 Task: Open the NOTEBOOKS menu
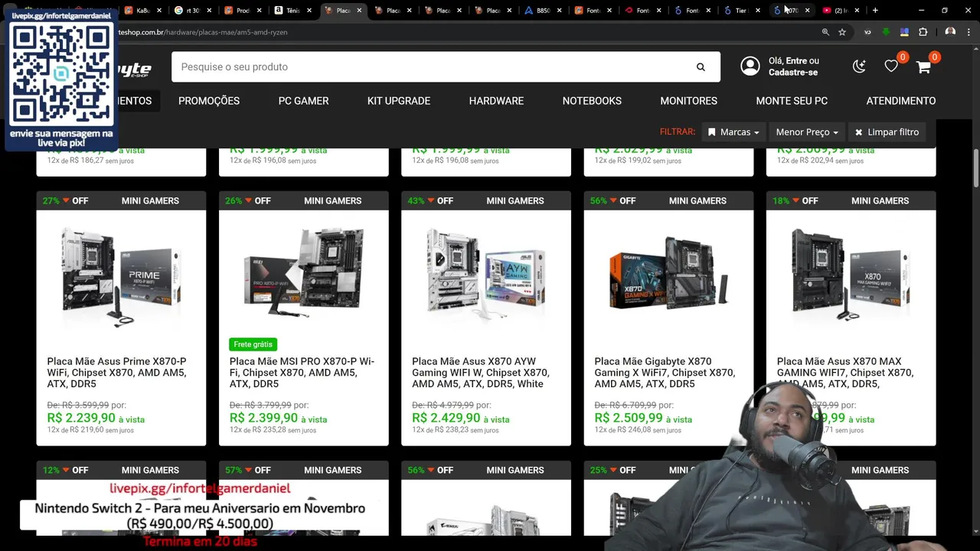(592, 101)
